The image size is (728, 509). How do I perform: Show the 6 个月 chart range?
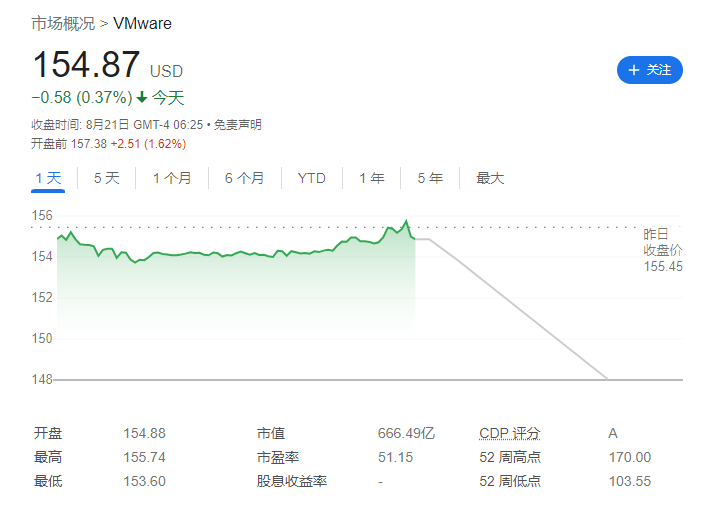(x=244, y=178)
